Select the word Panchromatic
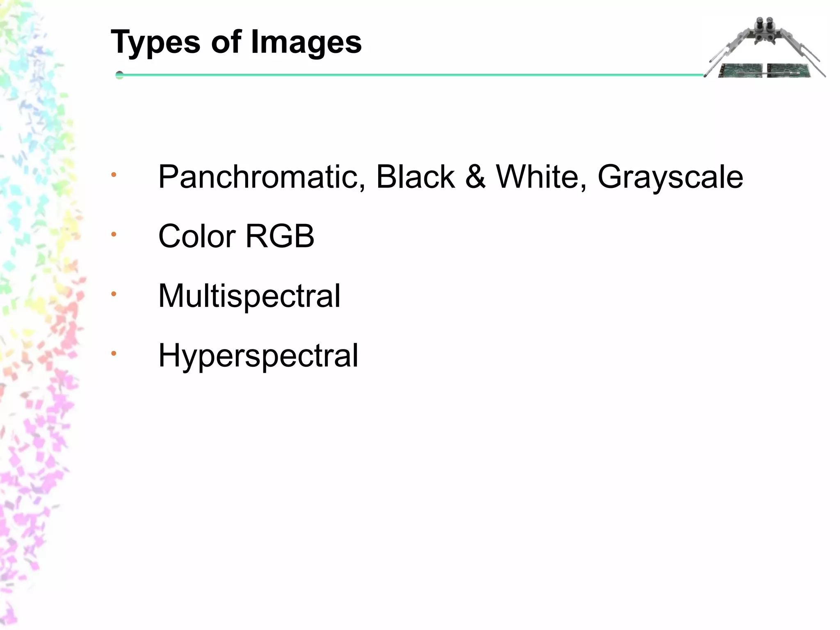 [261, 177]
